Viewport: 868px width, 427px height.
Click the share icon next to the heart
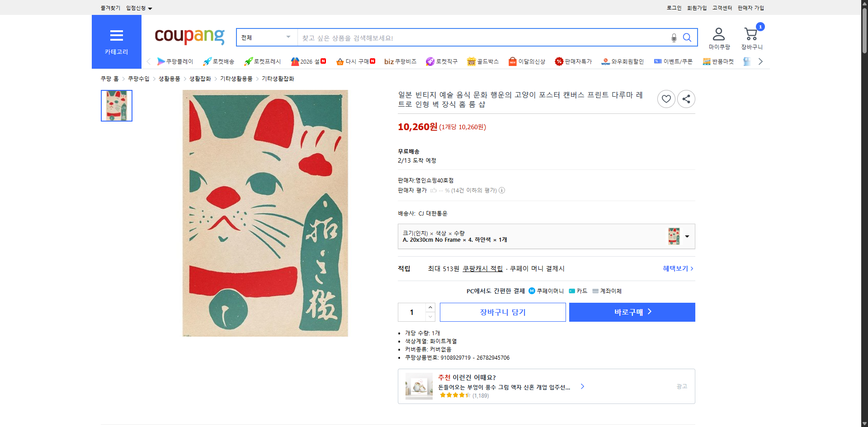pos(686,99)
